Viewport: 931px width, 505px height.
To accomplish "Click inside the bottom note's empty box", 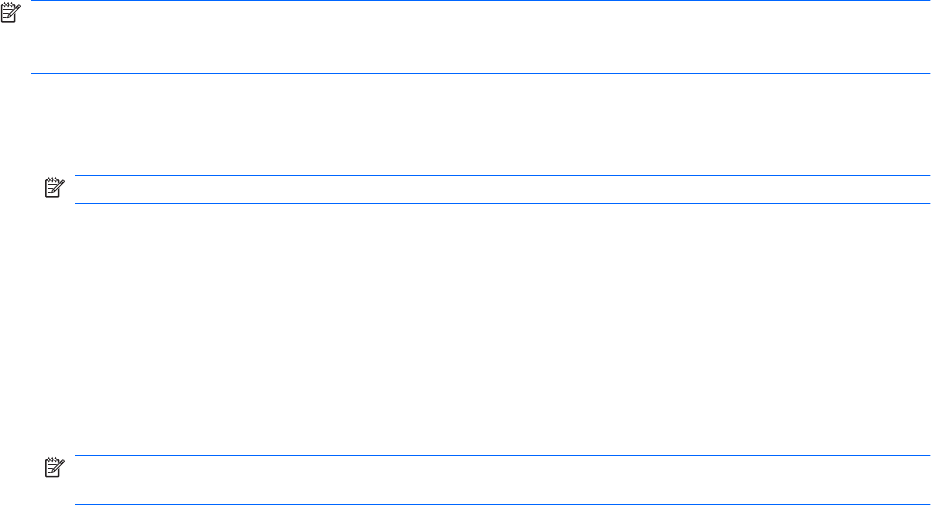I will (x=500, y=481).
